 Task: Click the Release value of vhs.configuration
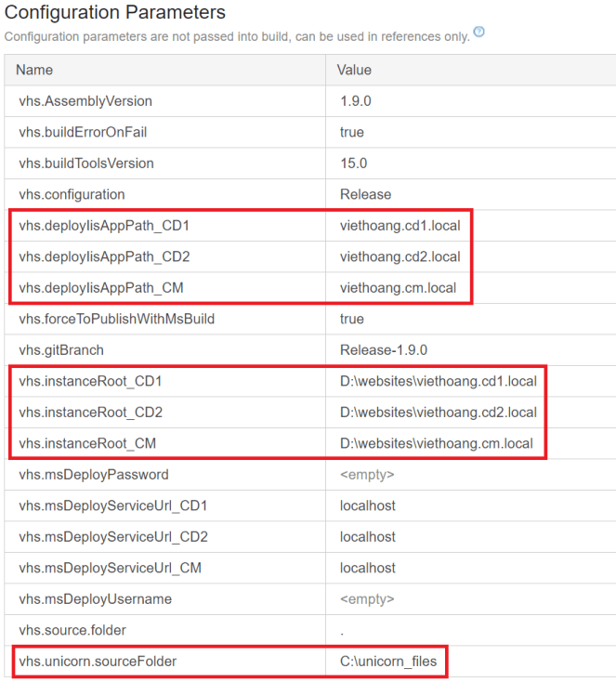(365, 194)
